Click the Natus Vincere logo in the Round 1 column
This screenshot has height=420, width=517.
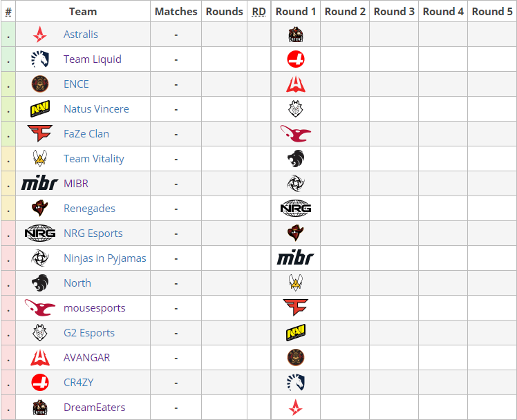coord(296,333)
